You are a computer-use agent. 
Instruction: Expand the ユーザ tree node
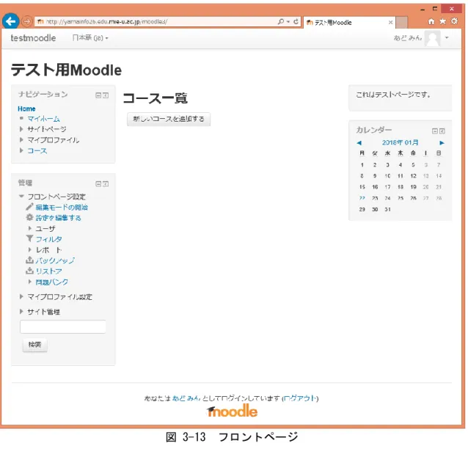(30, 228)
